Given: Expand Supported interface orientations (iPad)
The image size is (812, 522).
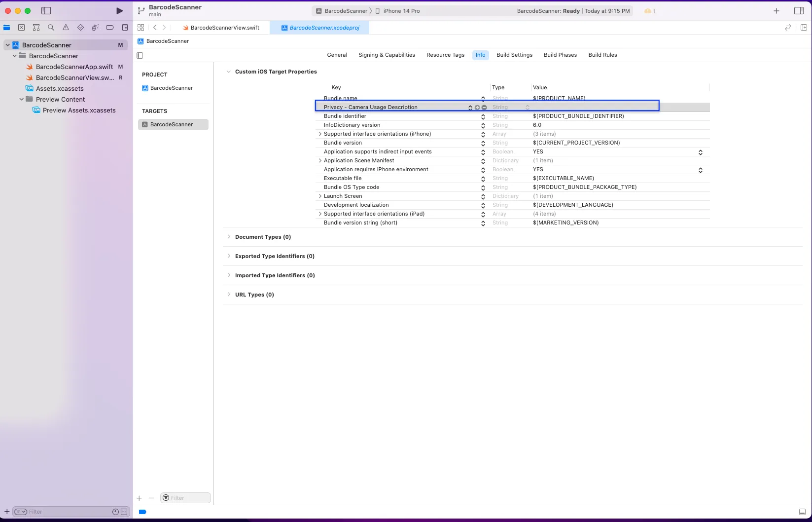Looking at the screenshot, I should point(320,214).
